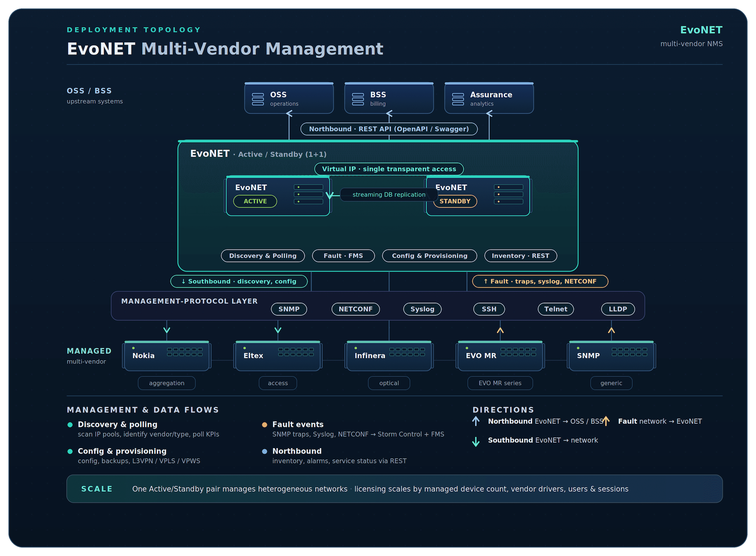Click the "MANAGEMENT & DATA FLOWS" heading
756x556 pixels.
[x=143, y=410]
